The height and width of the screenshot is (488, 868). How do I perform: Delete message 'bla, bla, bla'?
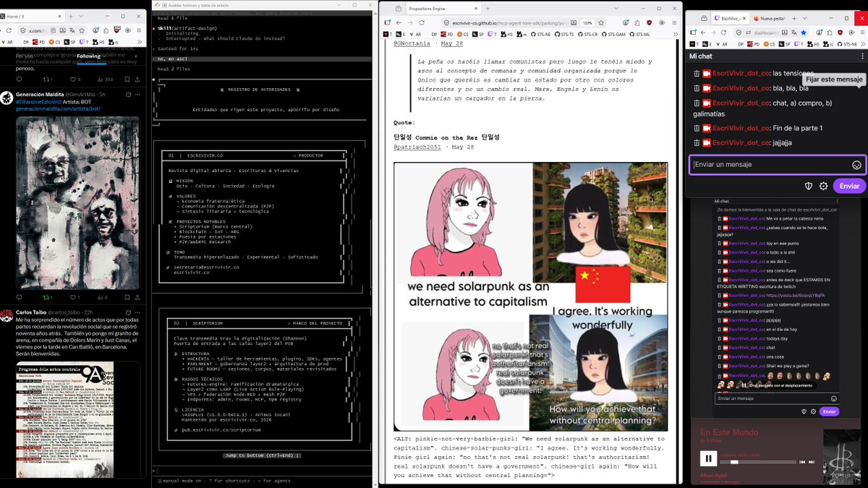tap(697, 87)
